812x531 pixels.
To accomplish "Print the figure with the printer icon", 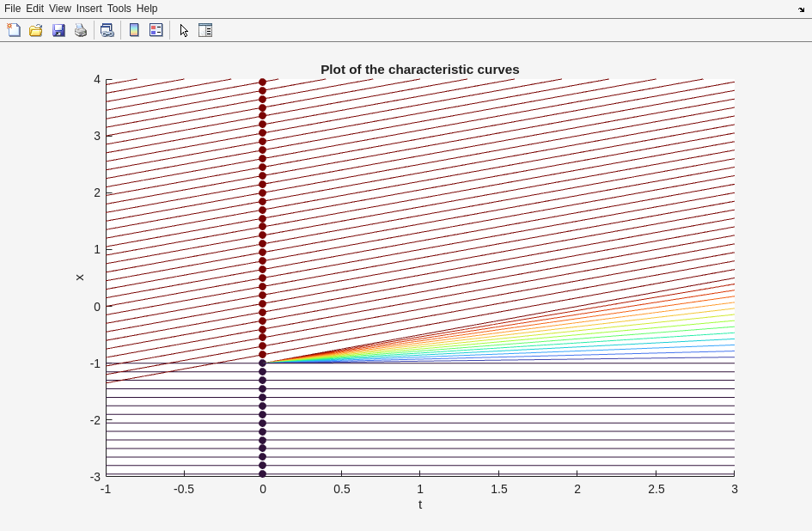I will pyautogui.click(x=81, y=30).
